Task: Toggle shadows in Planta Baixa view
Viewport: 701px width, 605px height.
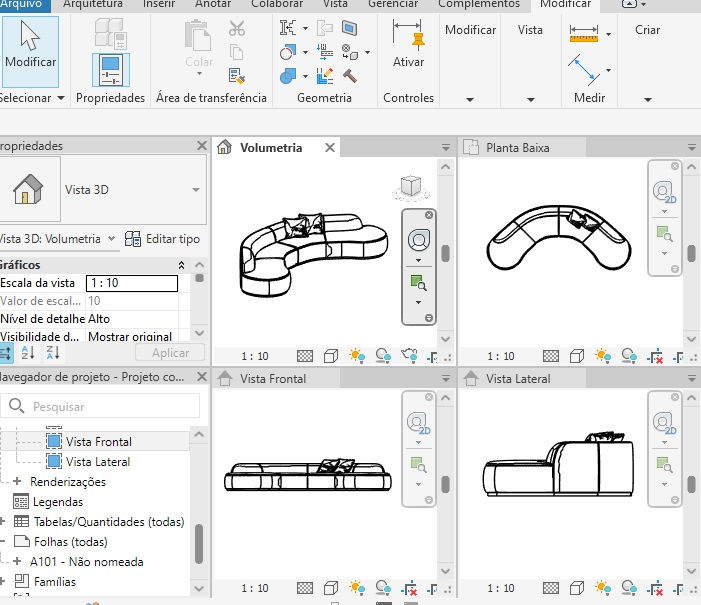Action: [x=629, y=356]
